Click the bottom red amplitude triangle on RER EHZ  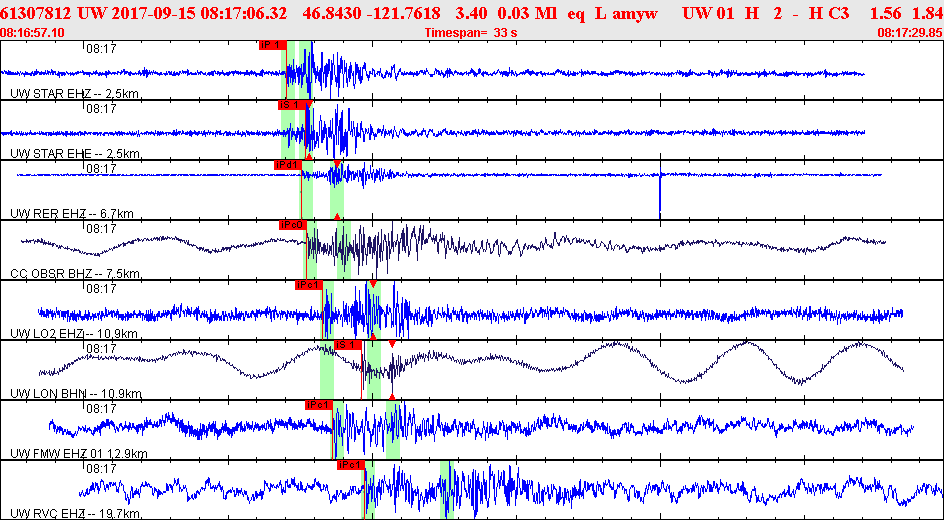click(337, 215)
